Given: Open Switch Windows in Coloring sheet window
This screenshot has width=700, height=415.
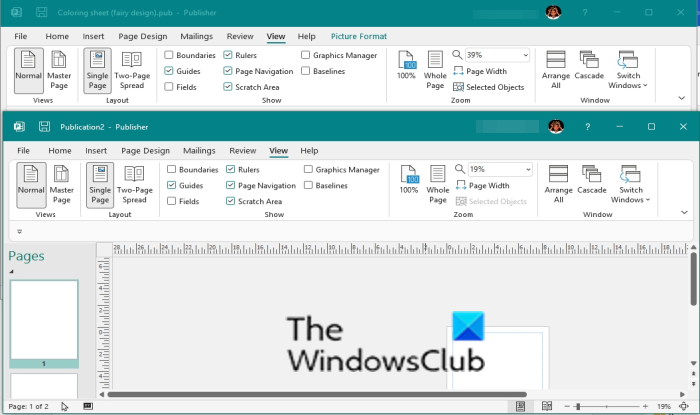Looking at the screenshot, I should tap(628, 70).
